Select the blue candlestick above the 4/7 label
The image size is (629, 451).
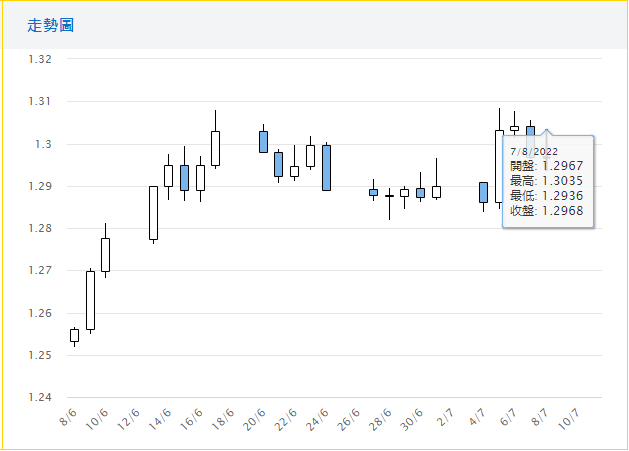483,192
